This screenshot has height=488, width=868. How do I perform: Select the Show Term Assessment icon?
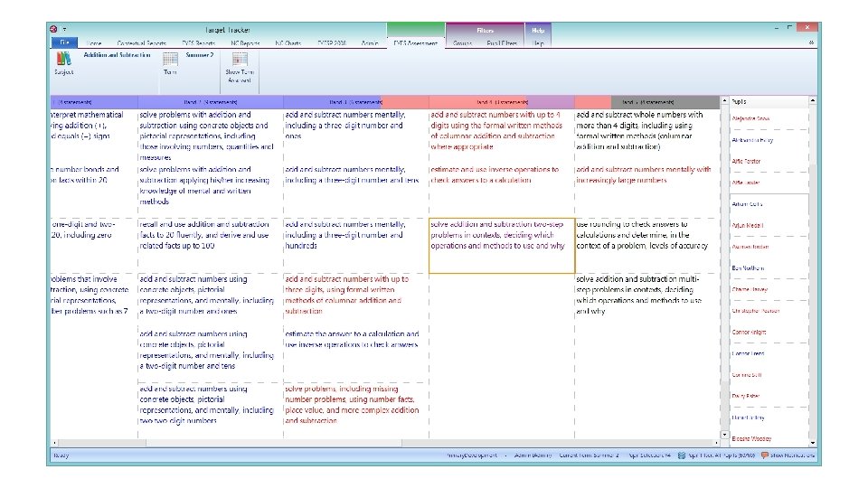pos(240,59)
